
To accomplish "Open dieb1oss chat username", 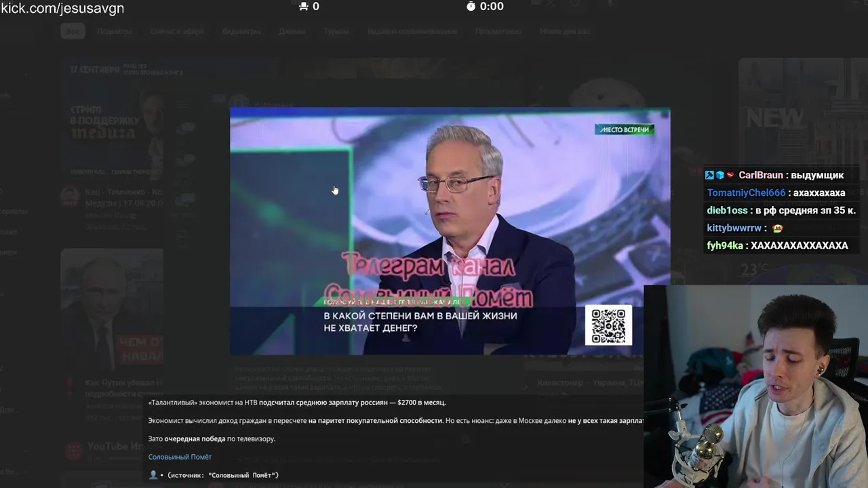I will (x=727, y=210).
